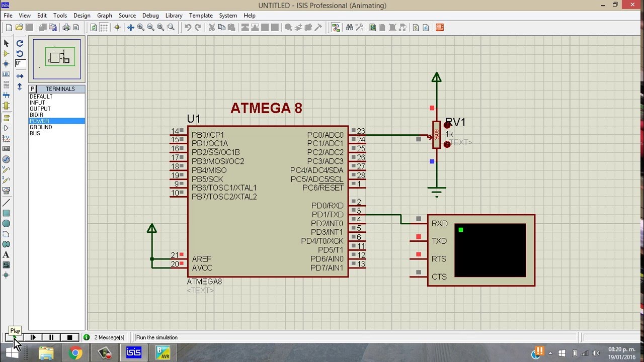The image size is (644, 362).
Task: Open graph mode icon
Action: click(6, 138)
